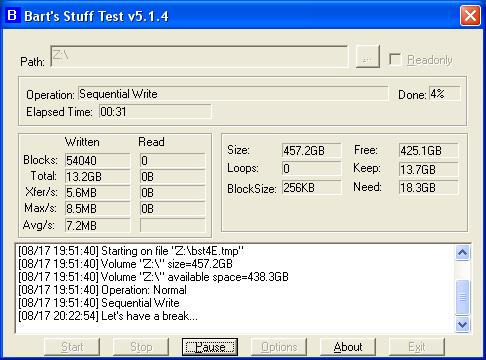
Task: Click the Keep value 13.7GB
Action: coord(429,169)
